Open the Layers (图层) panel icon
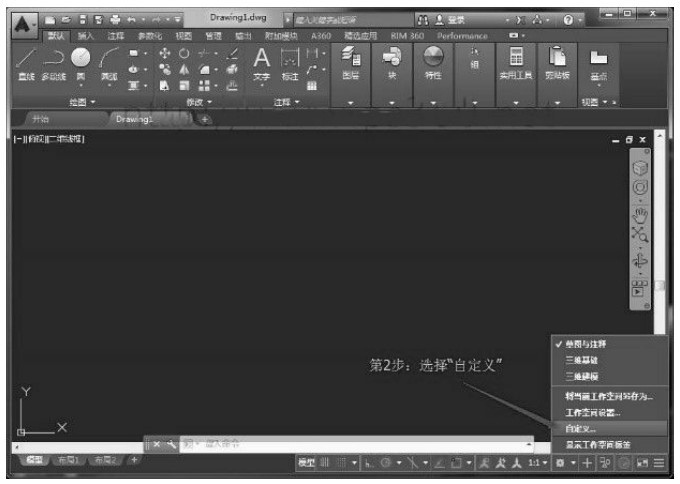Viewport: 680px width, 484px height. pyautogui.click(x=351, y=62)
